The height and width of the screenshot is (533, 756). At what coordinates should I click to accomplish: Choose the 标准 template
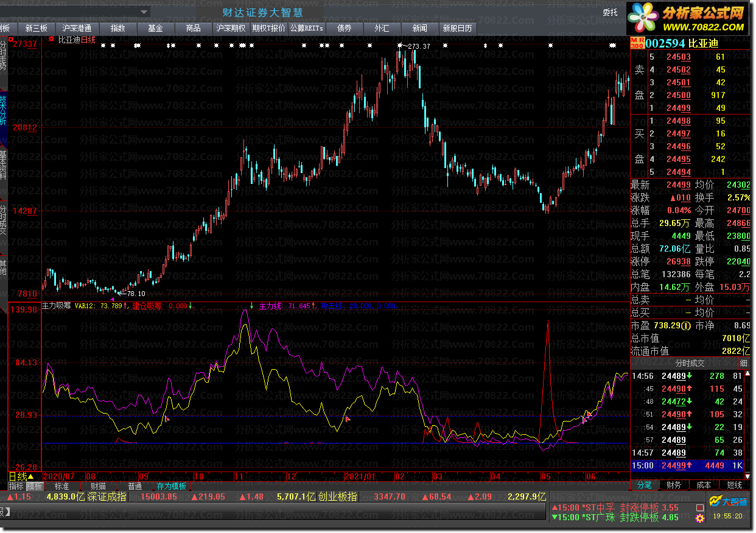coord(62,487)
